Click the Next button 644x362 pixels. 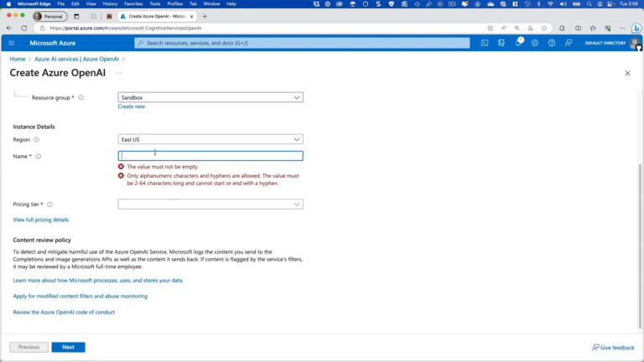pos(68,347)
